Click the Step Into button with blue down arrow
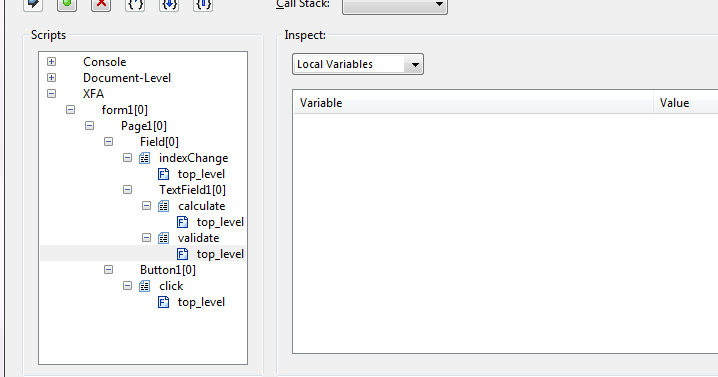The image size is (718, 377). [x=169, y=4]
